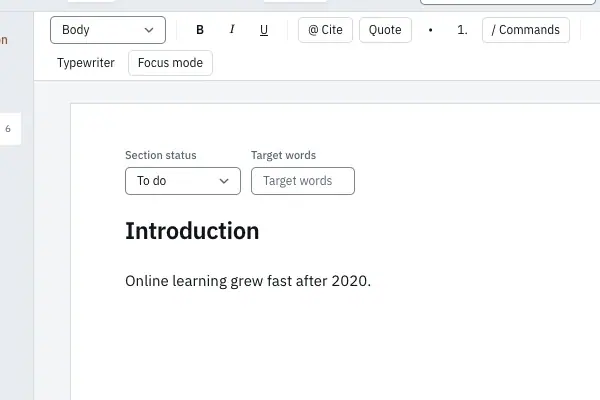The width and height of the screenshot is (600, 400).
Task: Toggle Typewriter mode
Action: [x=86, y=63]
